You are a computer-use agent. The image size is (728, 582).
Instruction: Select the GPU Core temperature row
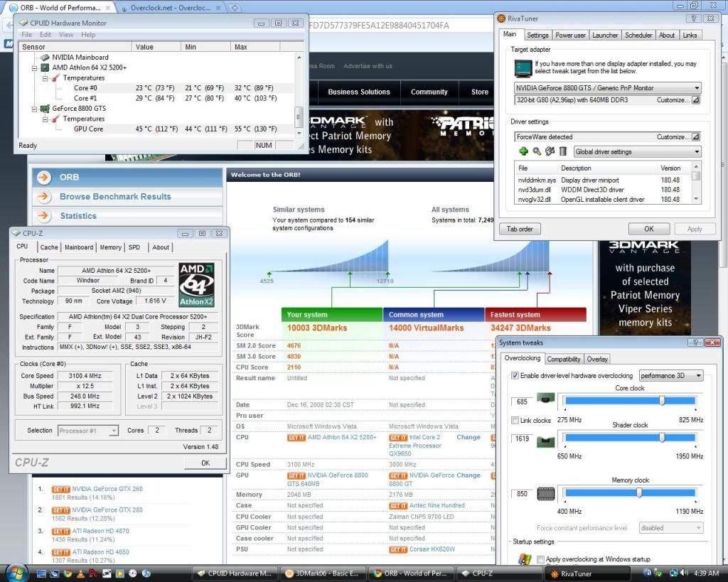pos(156,129)
